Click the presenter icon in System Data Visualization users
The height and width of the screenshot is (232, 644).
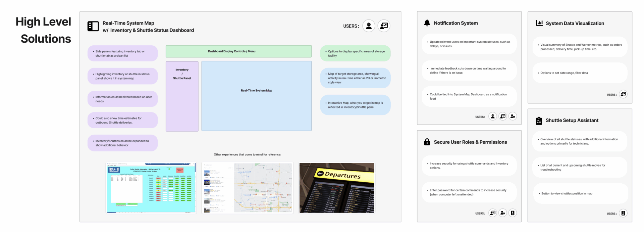click(x=623, y=94)
